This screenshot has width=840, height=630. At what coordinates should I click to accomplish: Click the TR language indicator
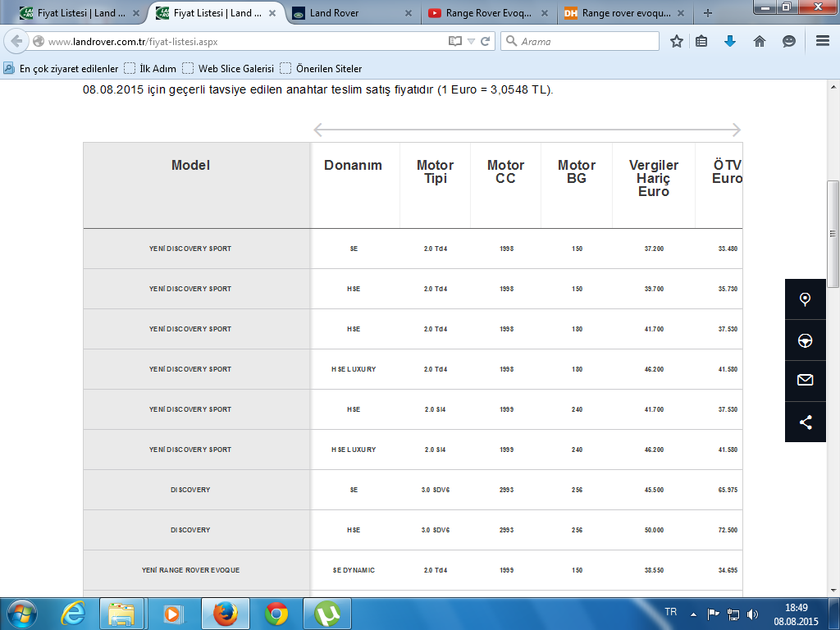pyautogui.click(x=671, y=612)
